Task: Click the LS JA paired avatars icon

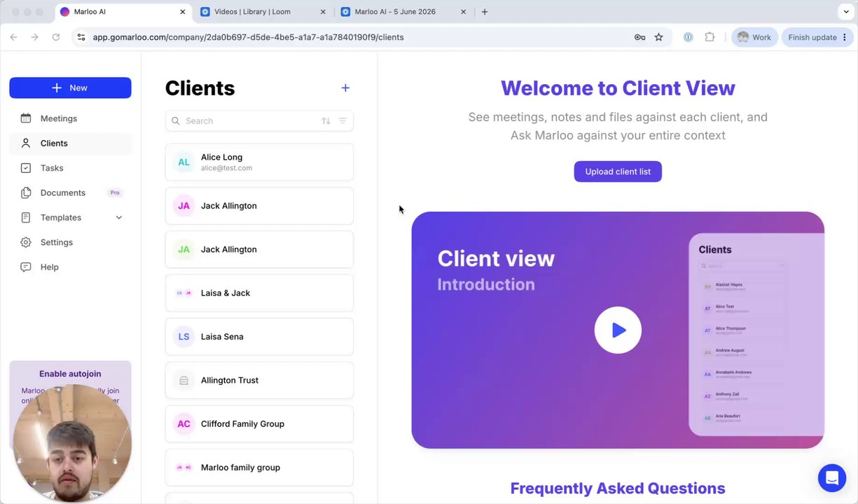Action: (184, 293)
